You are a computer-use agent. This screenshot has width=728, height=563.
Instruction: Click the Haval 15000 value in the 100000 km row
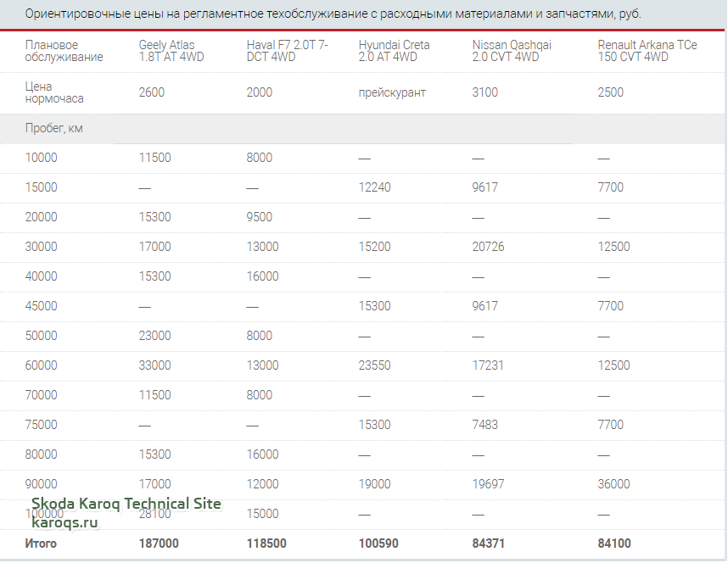[263, 515]
